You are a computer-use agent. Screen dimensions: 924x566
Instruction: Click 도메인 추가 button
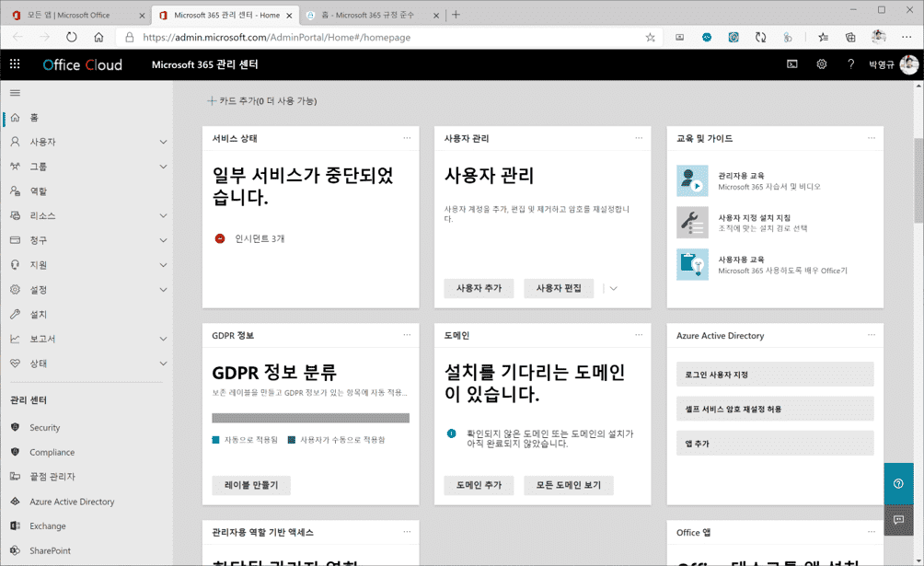pyautogui.click(x=479, y=485)
